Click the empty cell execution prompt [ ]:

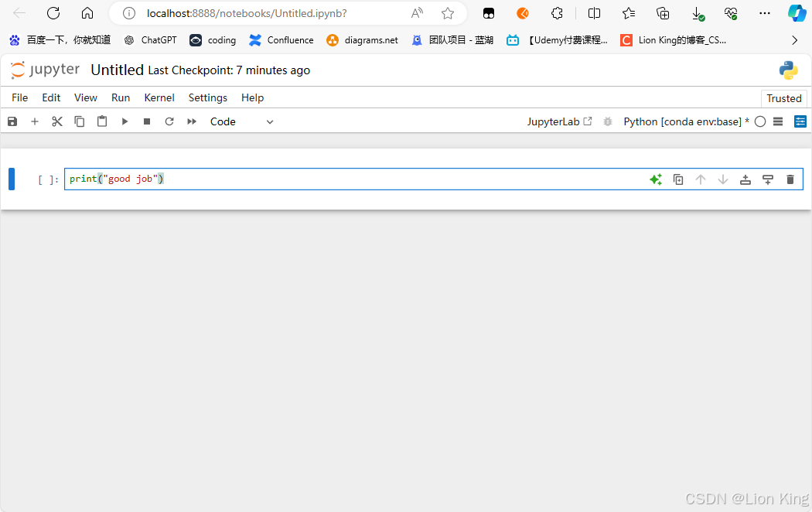pyautogui.click(x=48, y=179)
